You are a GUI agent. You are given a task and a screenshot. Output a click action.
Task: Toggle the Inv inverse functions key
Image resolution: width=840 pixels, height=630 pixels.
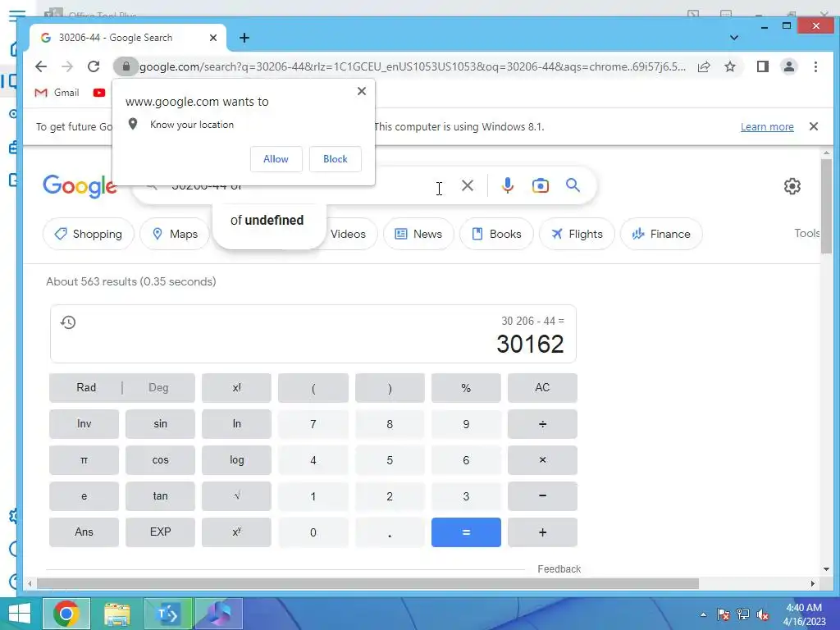point(84,424)
